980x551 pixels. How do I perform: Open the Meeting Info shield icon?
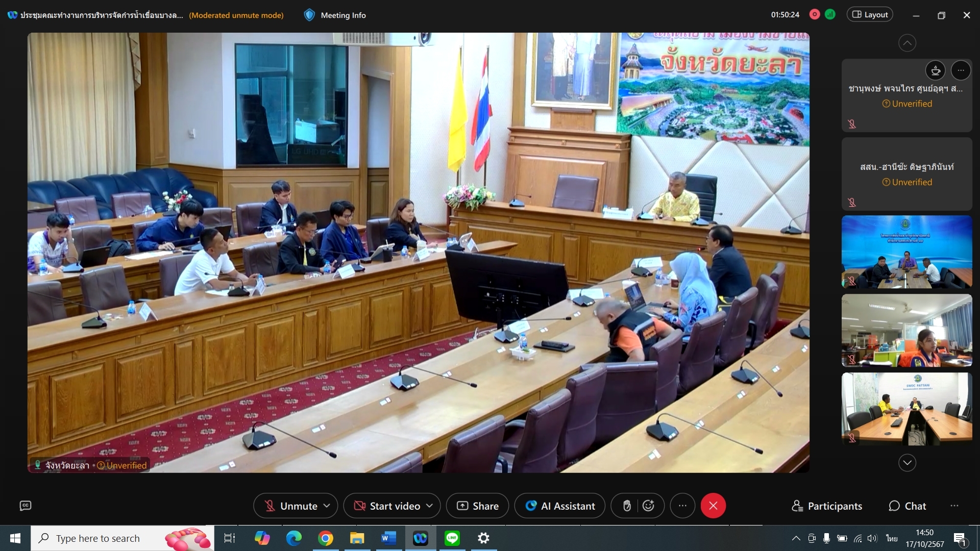(309, 15)
